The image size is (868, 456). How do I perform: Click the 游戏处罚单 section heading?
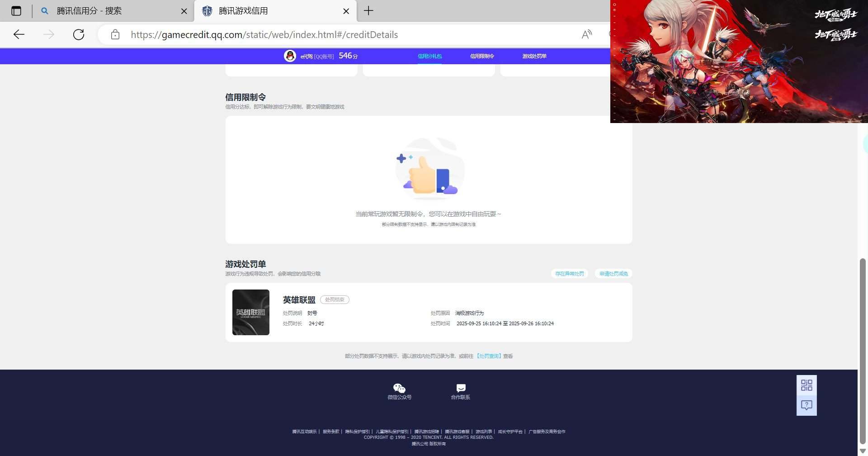coord(245,264)
